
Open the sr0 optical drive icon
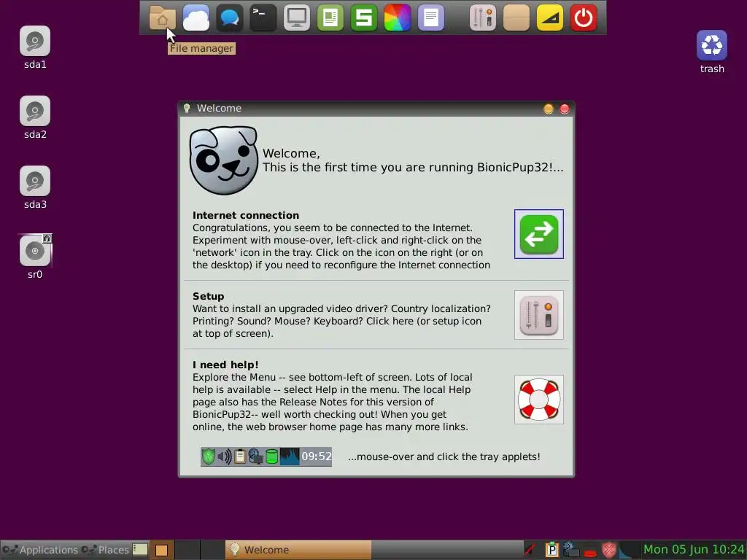35,251
